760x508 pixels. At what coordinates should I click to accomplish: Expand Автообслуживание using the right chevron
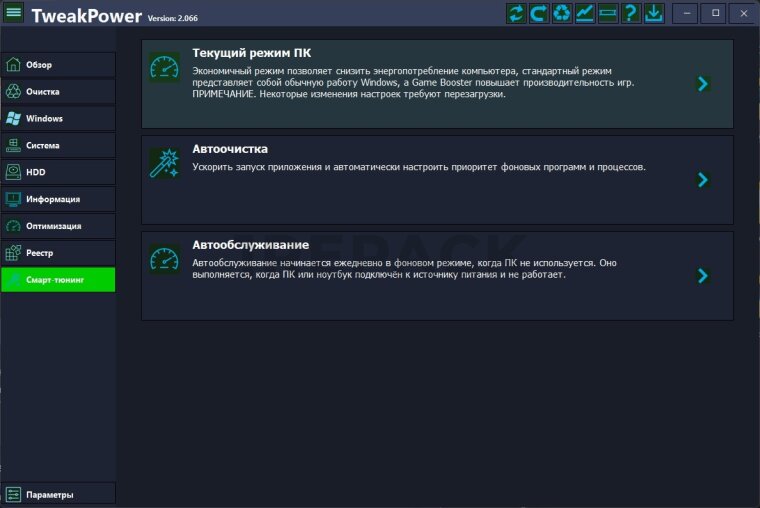[703, 276]
